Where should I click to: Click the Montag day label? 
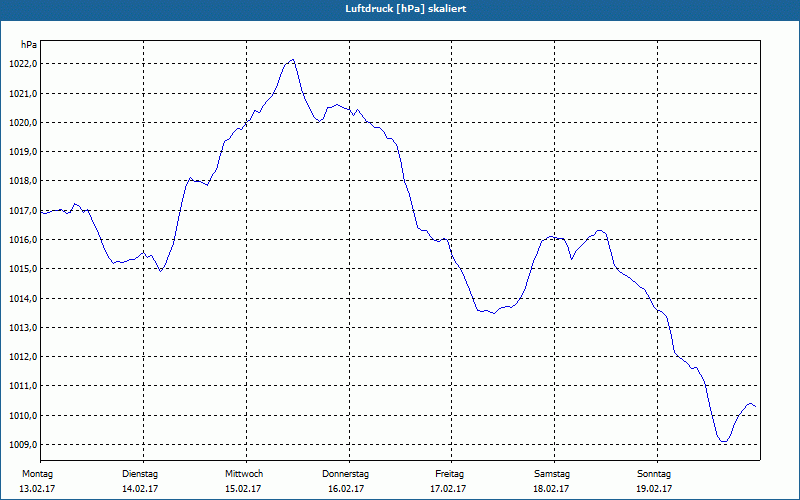pos(37,474)
